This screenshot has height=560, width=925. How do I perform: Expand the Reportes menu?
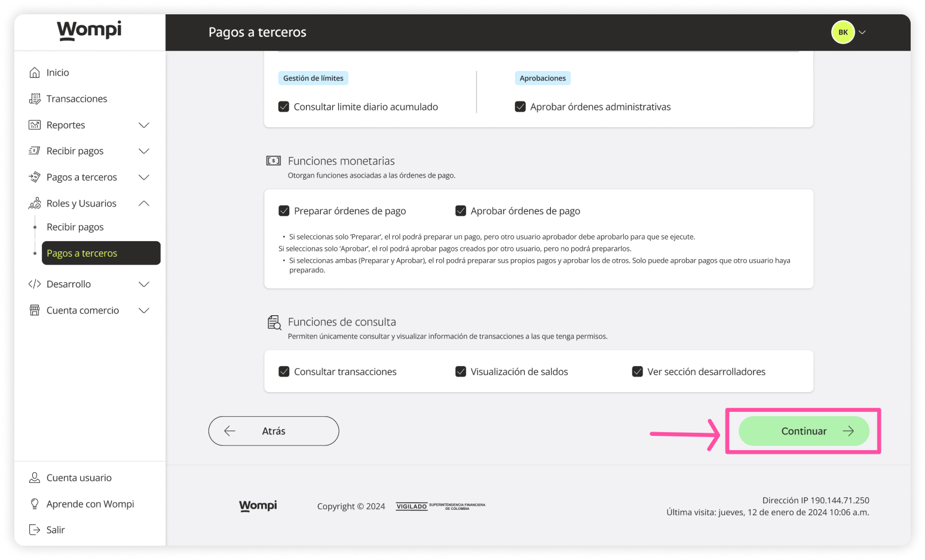tap(144, 125)
